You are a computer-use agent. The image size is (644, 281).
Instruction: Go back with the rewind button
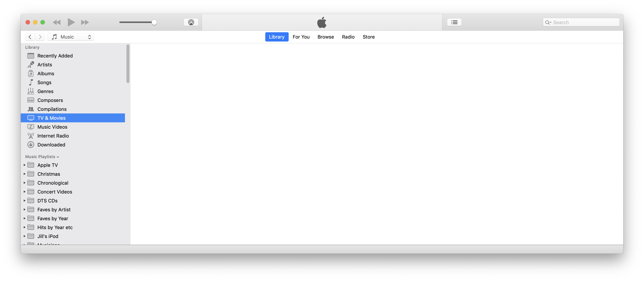click(57, 22)
